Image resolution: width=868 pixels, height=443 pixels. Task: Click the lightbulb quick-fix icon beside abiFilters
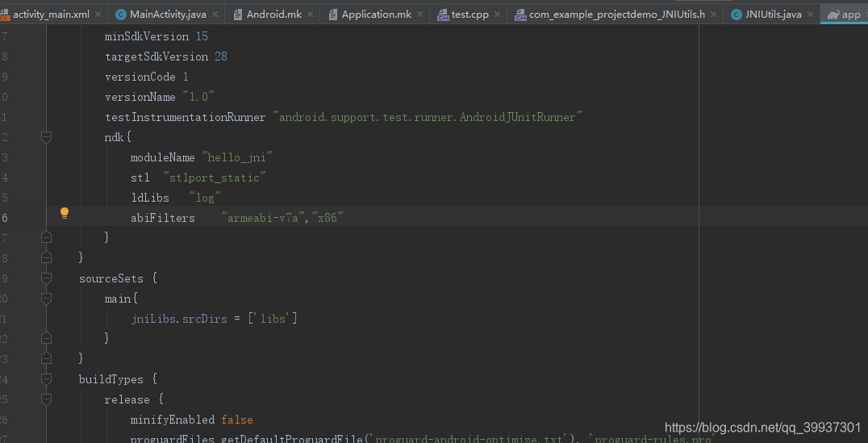click(65, 213)
